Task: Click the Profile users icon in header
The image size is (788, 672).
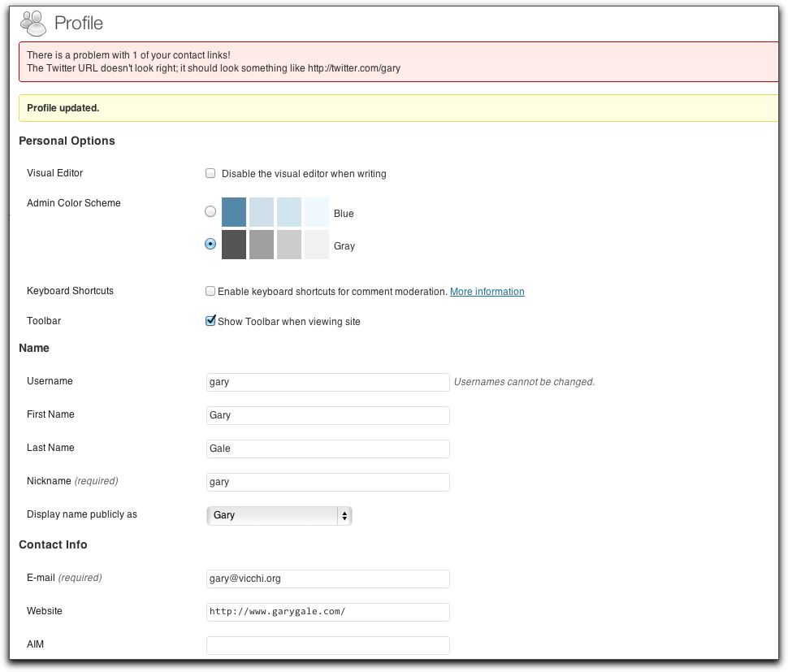Action: tap(33, 23)
